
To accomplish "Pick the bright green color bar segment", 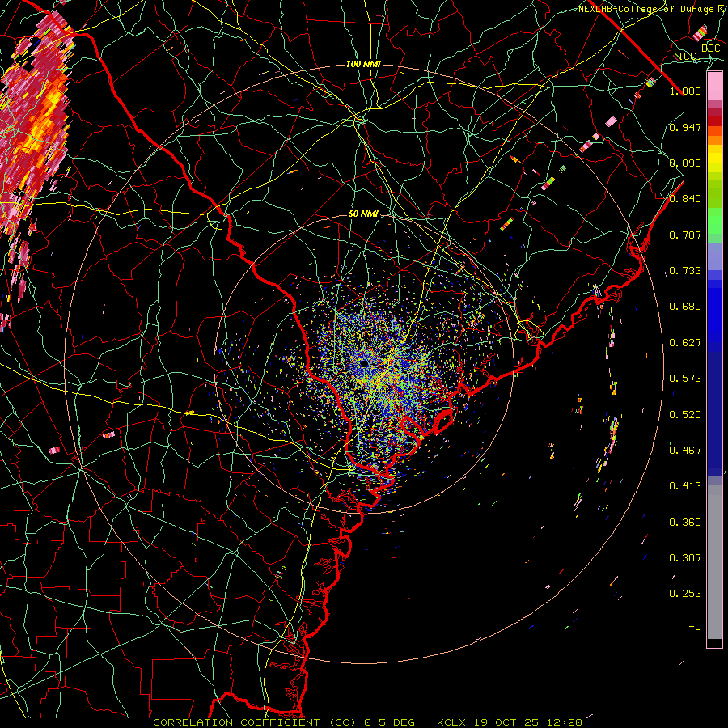I will click(x=714, y=222).
